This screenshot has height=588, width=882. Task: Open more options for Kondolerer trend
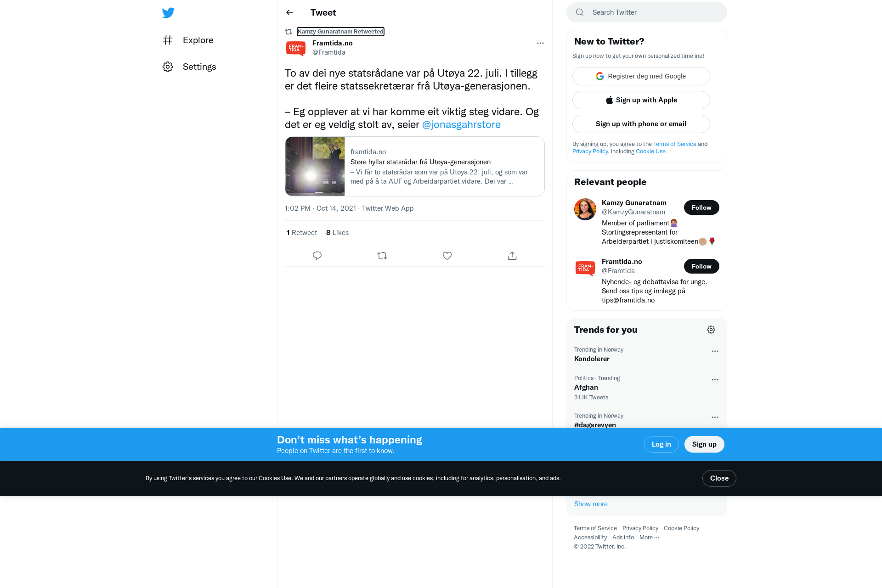(715, 351)
